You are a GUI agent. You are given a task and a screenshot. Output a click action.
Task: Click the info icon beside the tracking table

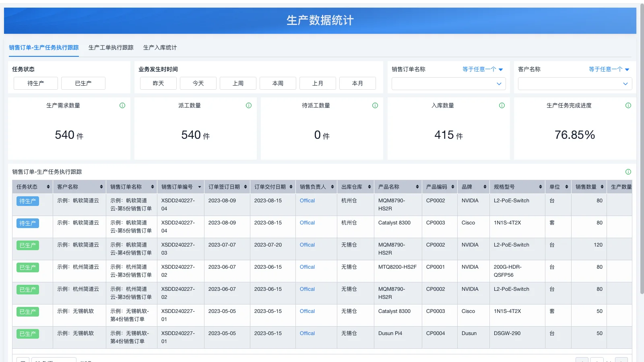(628, 172)
